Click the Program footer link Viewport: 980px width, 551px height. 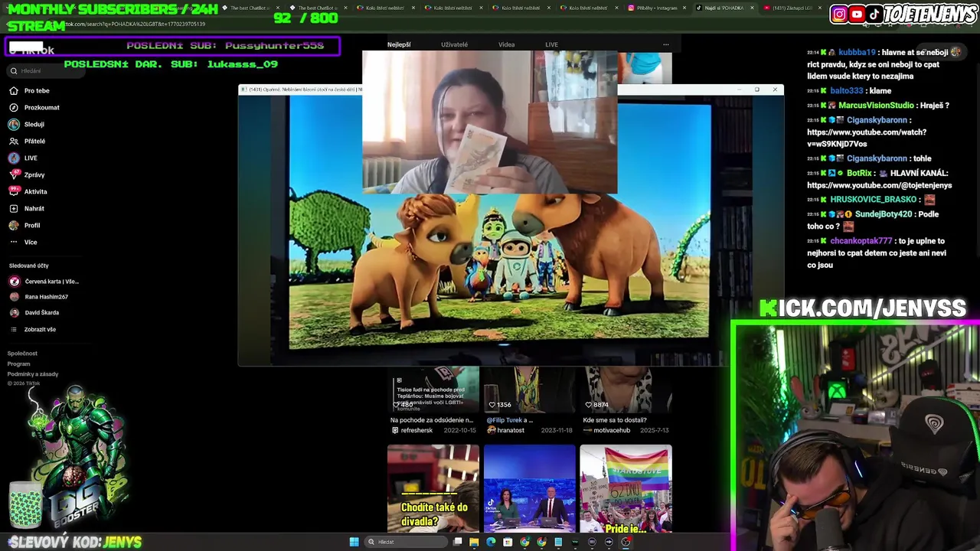[x=18, y=364]
